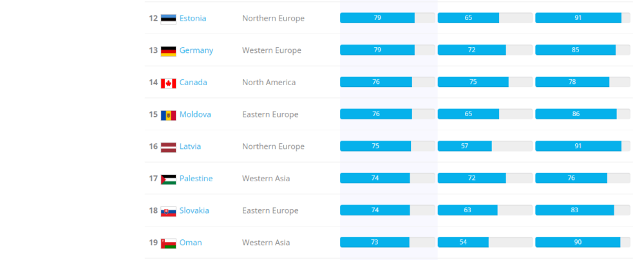Click the Moldova flag icon
Viewport: 644px width, 260px height.
pyautogui.click(x=168, y=115)
